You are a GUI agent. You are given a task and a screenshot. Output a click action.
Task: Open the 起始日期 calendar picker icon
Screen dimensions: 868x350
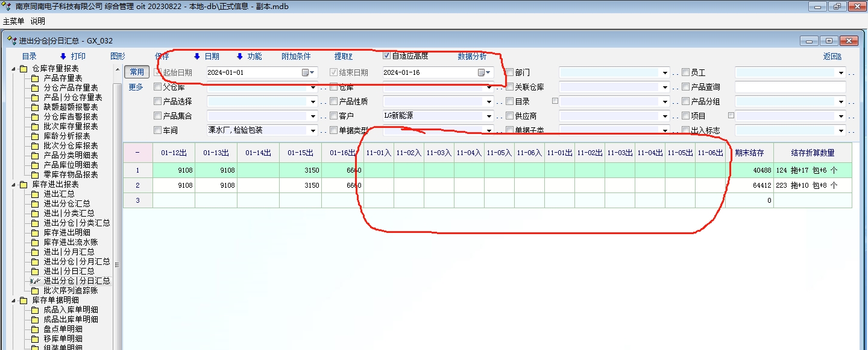tap(305, 72)
